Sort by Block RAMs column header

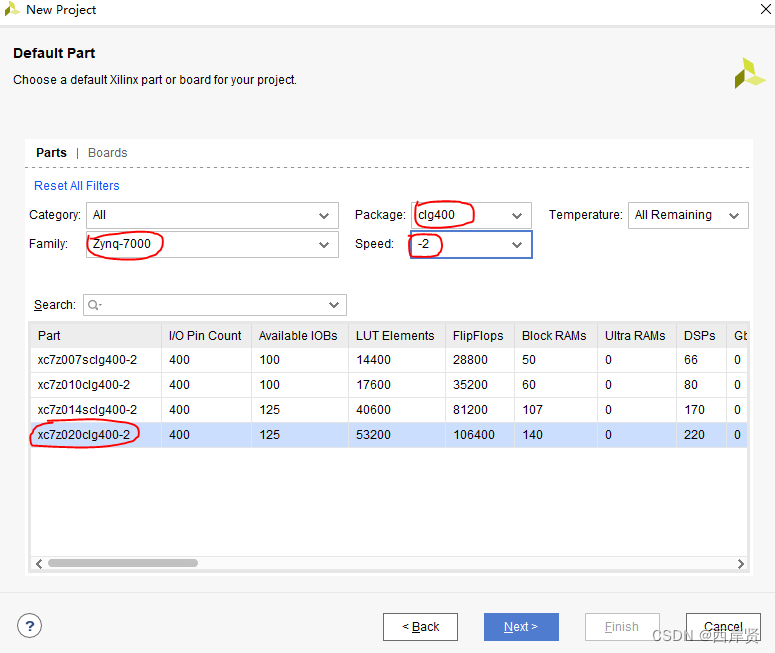556,336
